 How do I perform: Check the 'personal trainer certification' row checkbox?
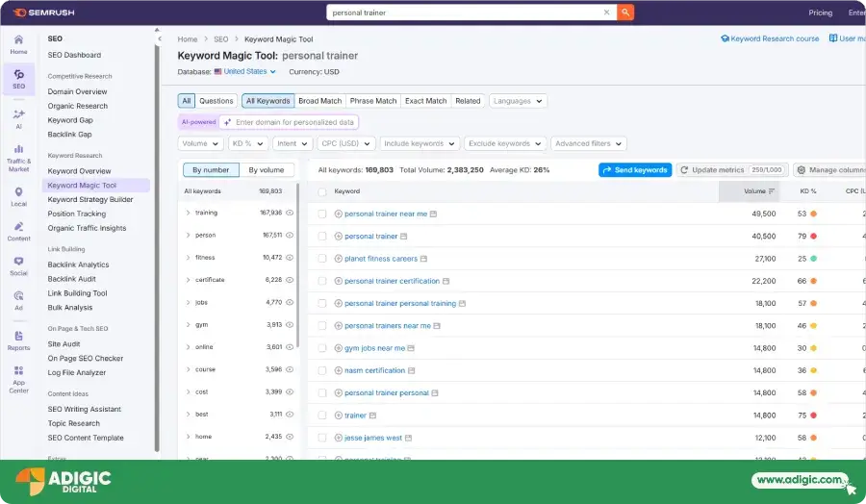pos(322,281)
